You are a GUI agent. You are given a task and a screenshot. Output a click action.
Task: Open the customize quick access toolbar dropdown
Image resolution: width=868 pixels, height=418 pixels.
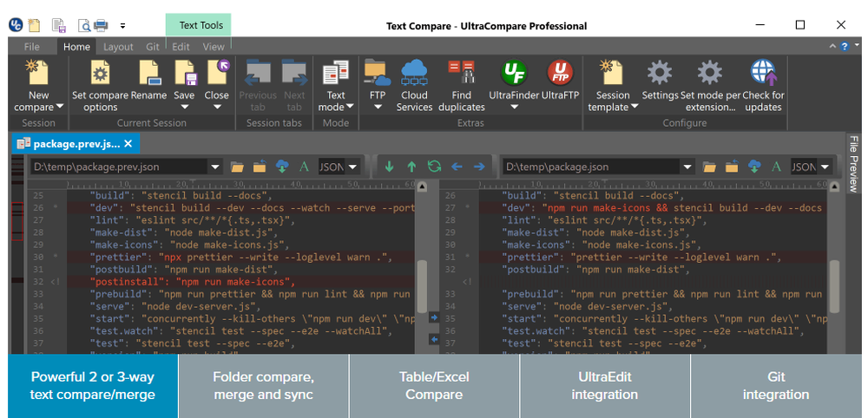122,25
